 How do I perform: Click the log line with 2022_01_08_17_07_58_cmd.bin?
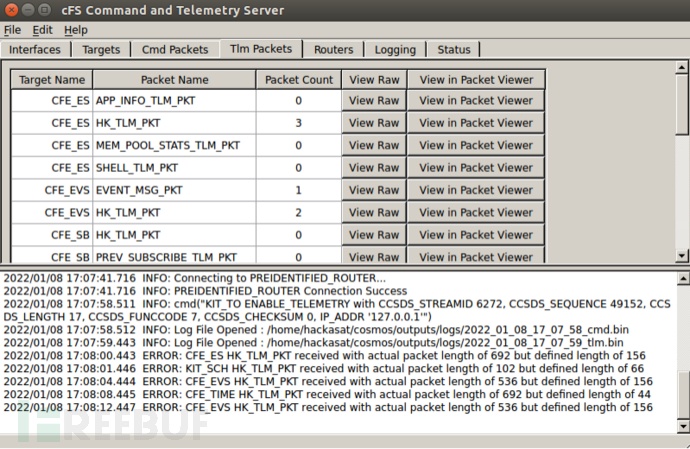[x=316, y=330]
